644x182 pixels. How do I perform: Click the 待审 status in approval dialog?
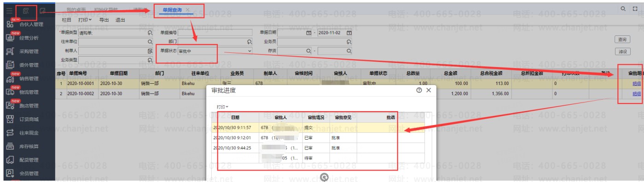tap(309, 158)
